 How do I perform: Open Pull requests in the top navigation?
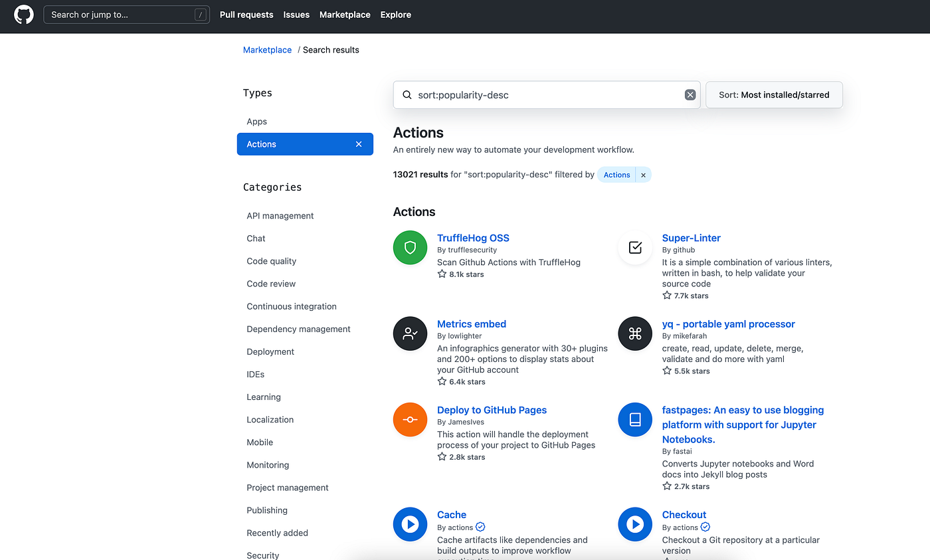246,15
